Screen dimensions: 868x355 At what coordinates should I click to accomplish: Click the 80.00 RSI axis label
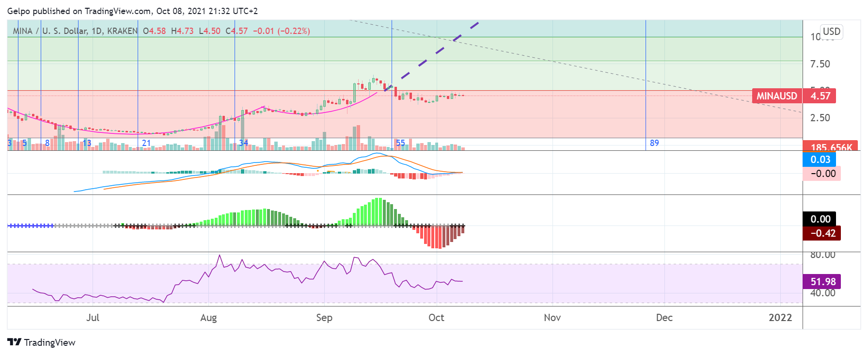point(822,255)
